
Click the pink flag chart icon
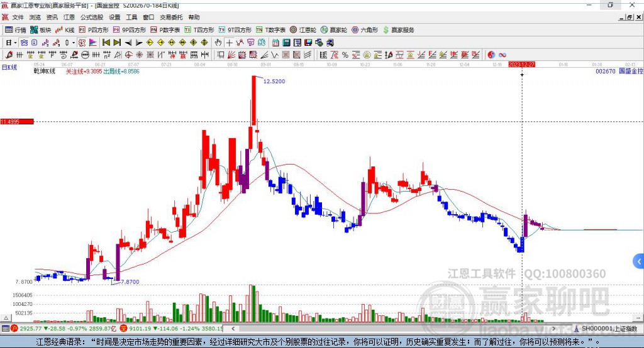[93, 43]
